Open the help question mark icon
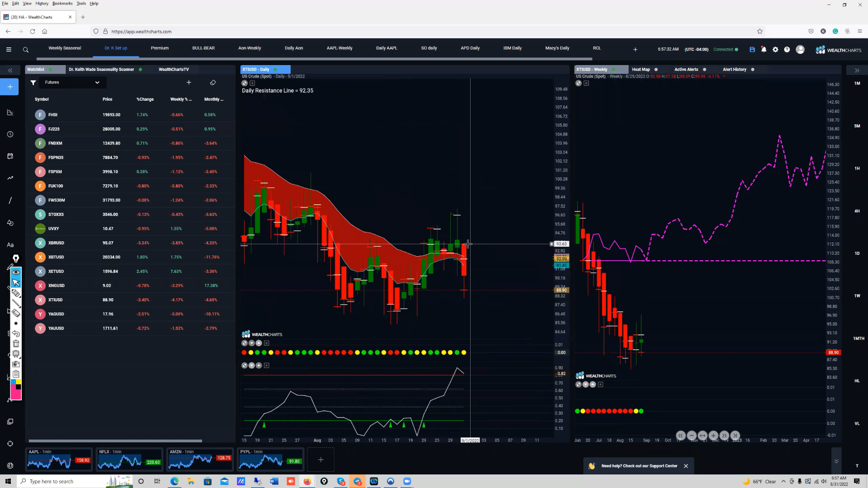 787,50
